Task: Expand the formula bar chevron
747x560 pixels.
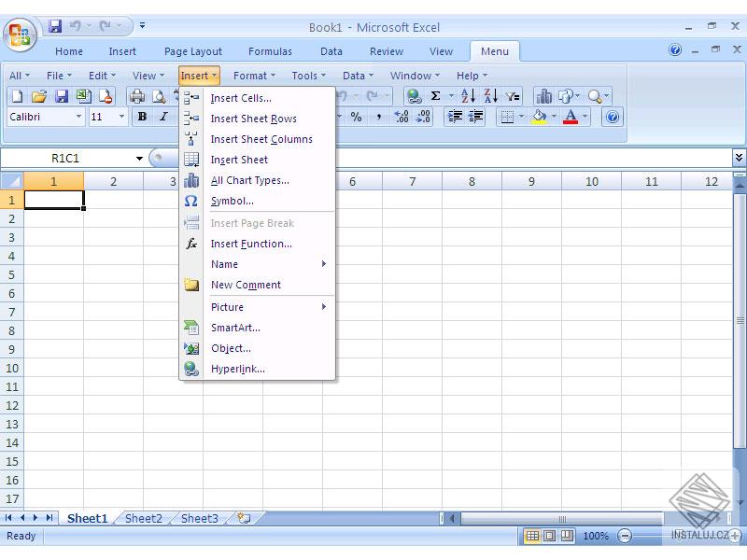Action: pos(739,157)
